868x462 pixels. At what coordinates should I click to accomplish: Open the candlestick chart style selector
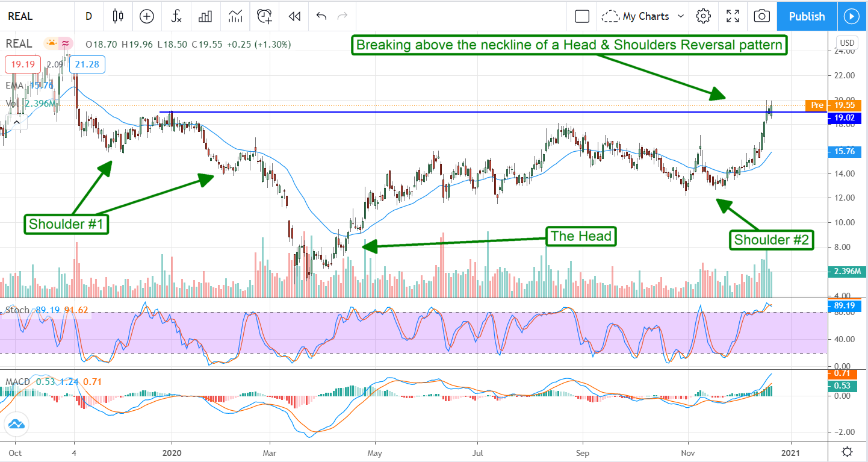point(118,16)
